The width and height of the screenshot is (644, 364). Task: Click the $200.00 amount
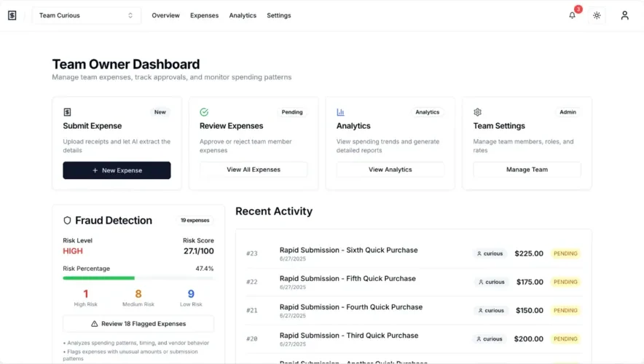click(529, 339)
